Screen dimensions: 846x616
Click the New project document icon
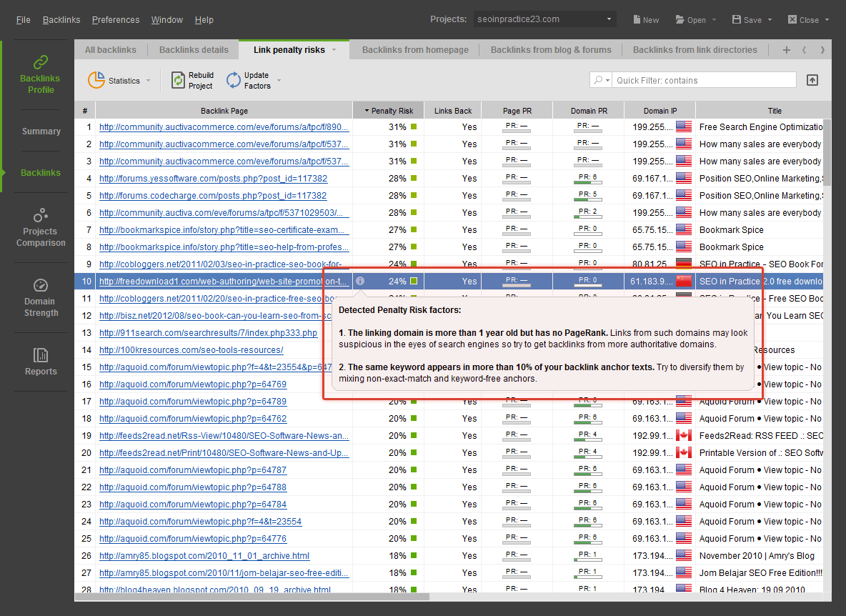coord(637,19)
